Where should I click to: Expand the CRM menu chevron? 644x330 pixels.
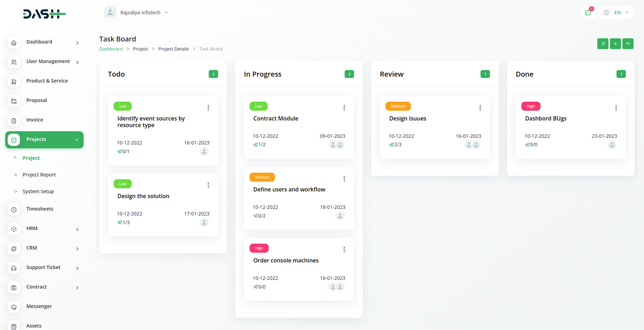pyautogui.click(x=77, y=249)
